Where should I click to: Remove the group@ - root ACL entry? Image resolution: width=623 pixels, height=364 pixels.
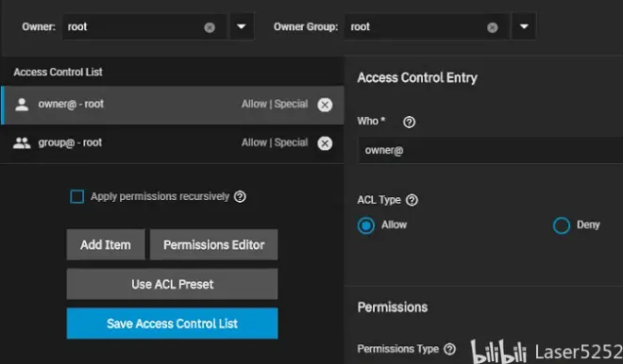pos(325,143)
